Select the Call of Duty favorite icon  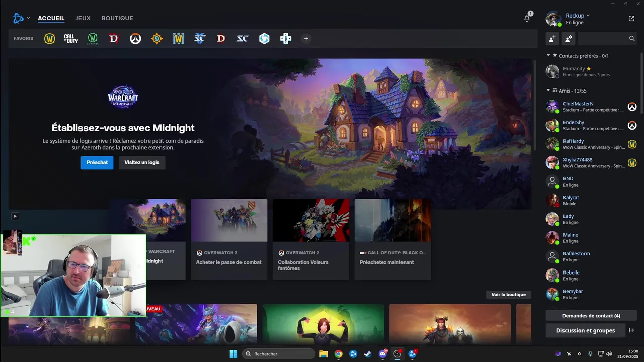click(x=71, y=39)
